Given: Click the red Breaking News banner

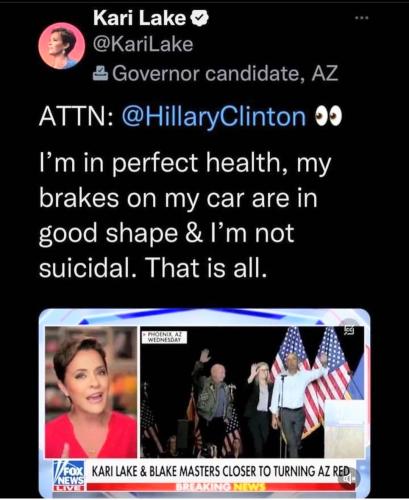Looking at the screenshot, I should (x=220, y=487).
